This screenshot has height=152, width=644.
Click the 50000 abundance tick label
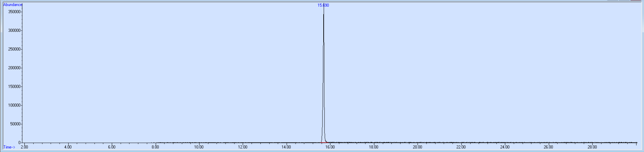(15, 124)
